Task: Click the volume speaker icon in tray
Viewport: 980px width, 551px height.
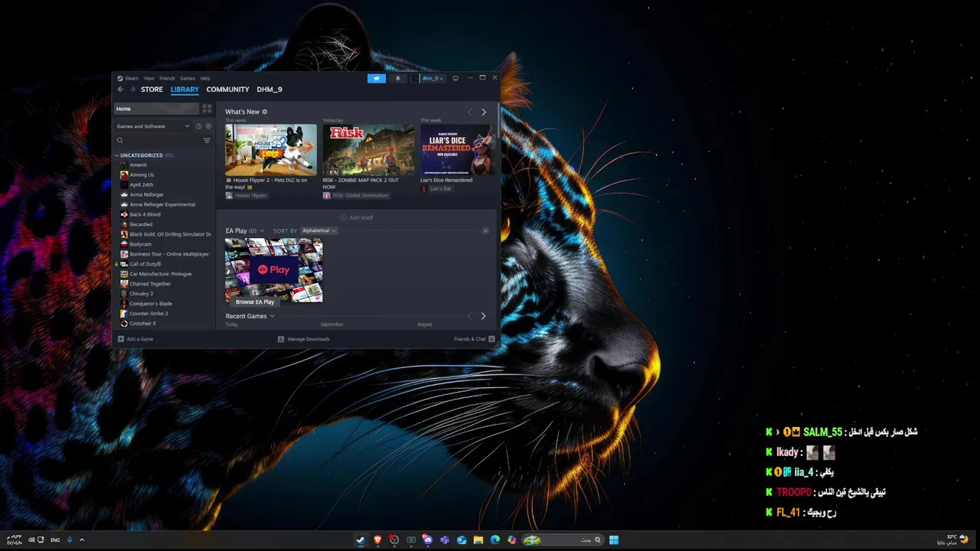Action: click(31, 540)
